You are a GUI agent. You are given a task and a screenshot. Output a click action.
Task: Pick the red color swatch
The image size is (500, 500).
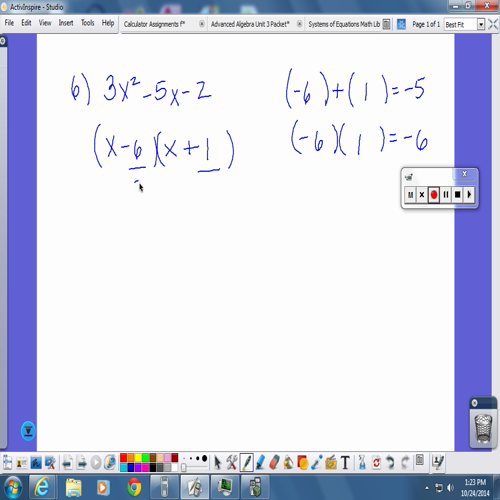pos(123,458)
